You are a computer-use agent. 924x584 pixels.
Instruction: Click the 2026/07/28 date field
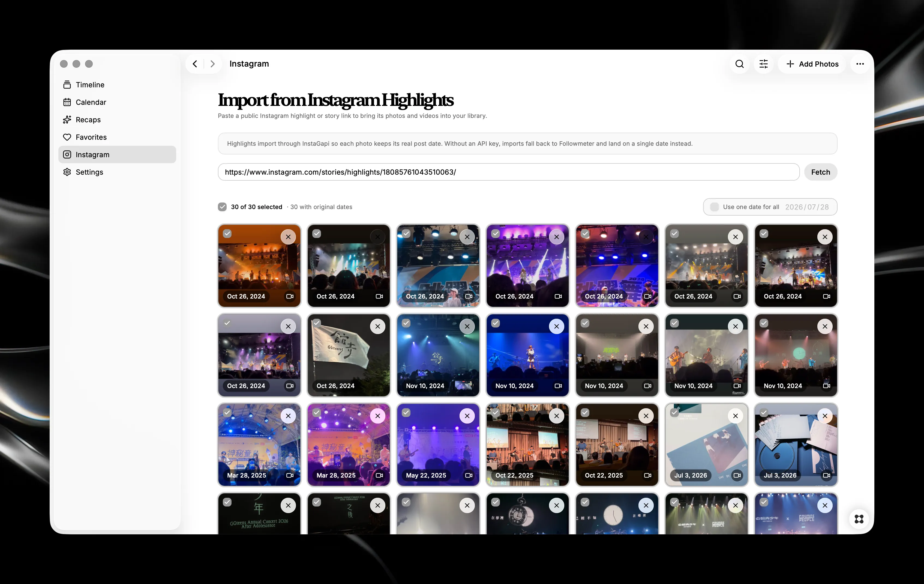(x=806, y=207)
